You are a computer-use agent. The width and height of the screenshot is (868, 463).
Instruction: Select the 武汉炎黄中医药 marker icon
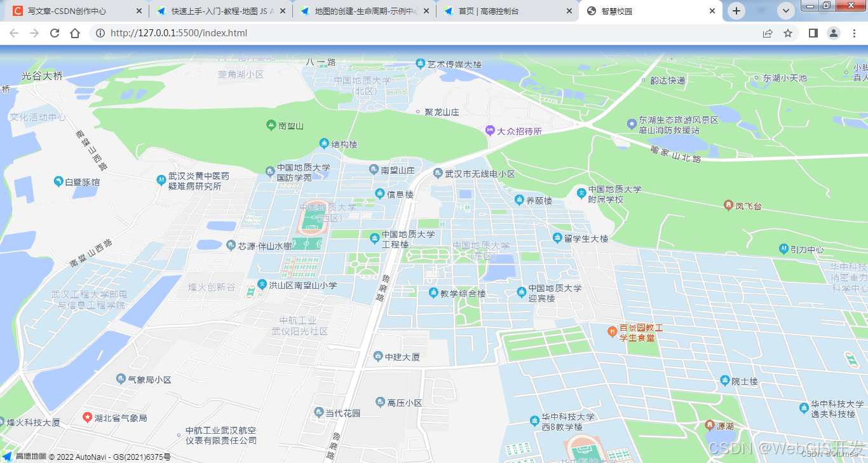[x=161, y=181]
